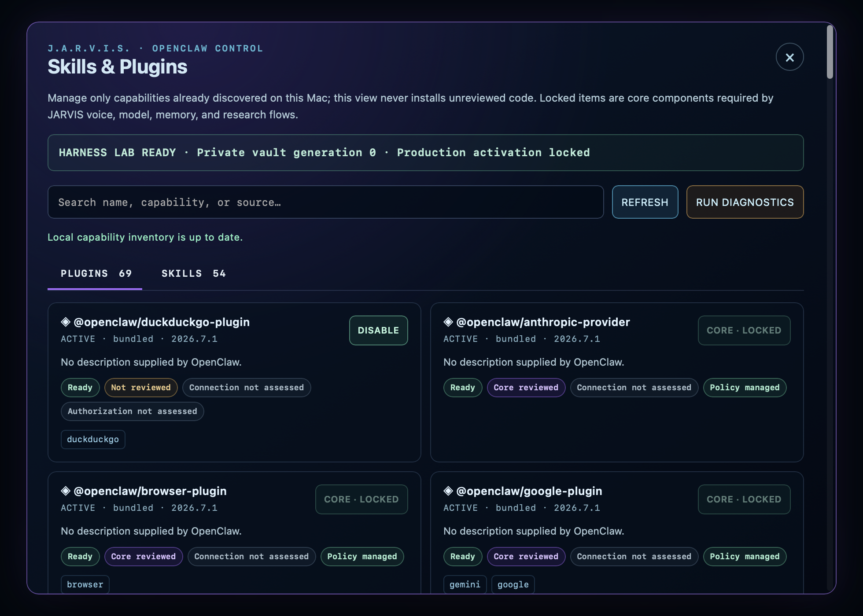Click the Skills & Plugins heading
Image resolution: width=863 pixels, height=616 pixels.
pos(118,67)
